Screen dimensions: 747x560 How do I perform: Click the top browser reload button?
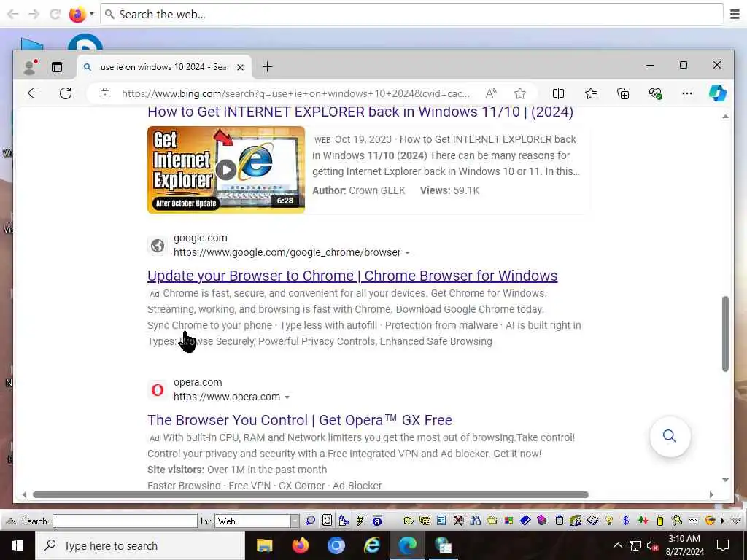point(55,15)
